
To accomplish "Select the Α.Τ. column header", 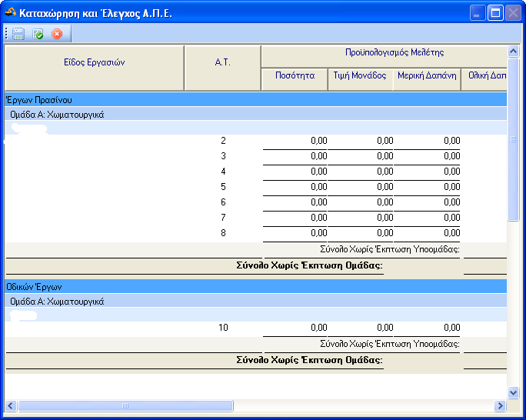I will click(x=223, y=68).
